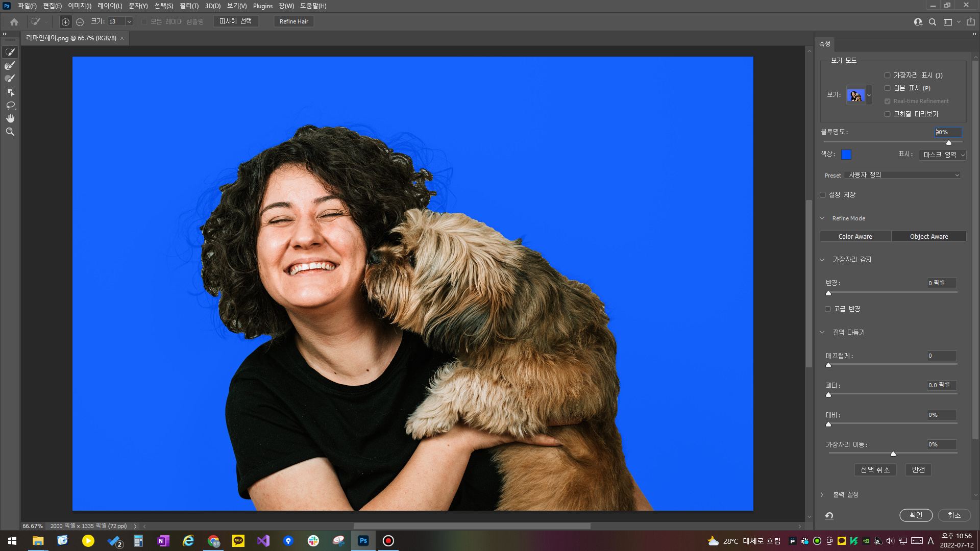Click the Refine Hair button
The height and width of the screenshot is (551, 980).
tap(294, 21)
